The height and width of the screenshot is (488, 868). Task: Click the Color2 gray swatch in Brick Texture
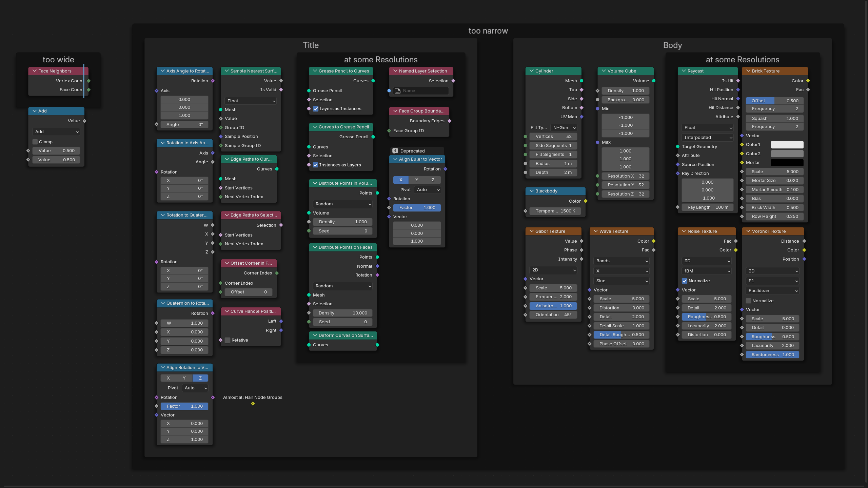787,154
